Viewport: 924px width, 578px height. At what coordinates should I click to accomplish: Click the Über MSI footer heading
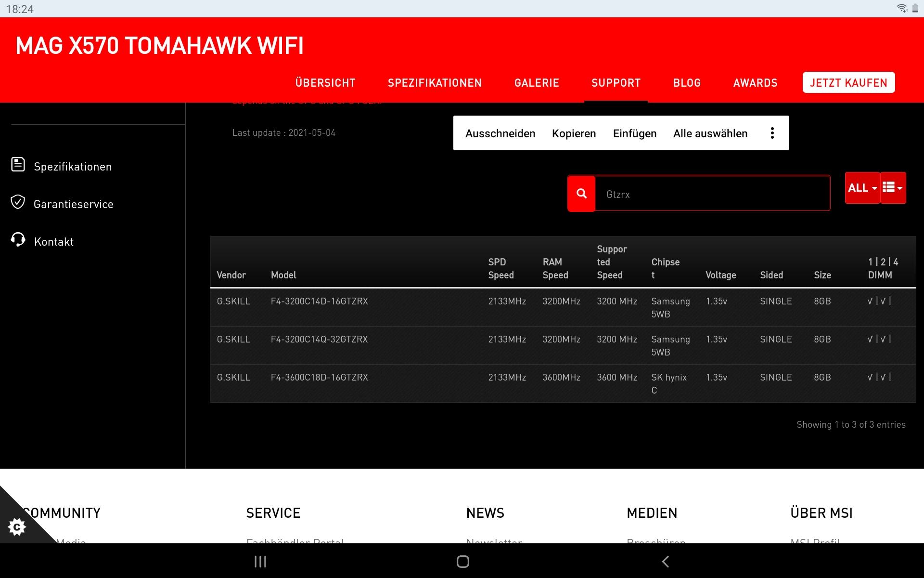tap(821, 512)
